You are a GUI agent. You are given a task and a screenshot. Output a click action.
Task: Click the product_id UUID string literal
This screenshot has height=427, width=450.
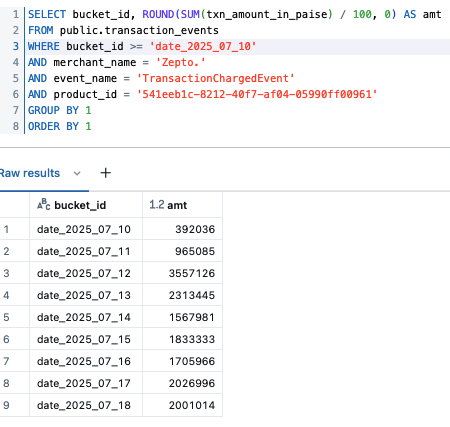[x=257, y=94]
